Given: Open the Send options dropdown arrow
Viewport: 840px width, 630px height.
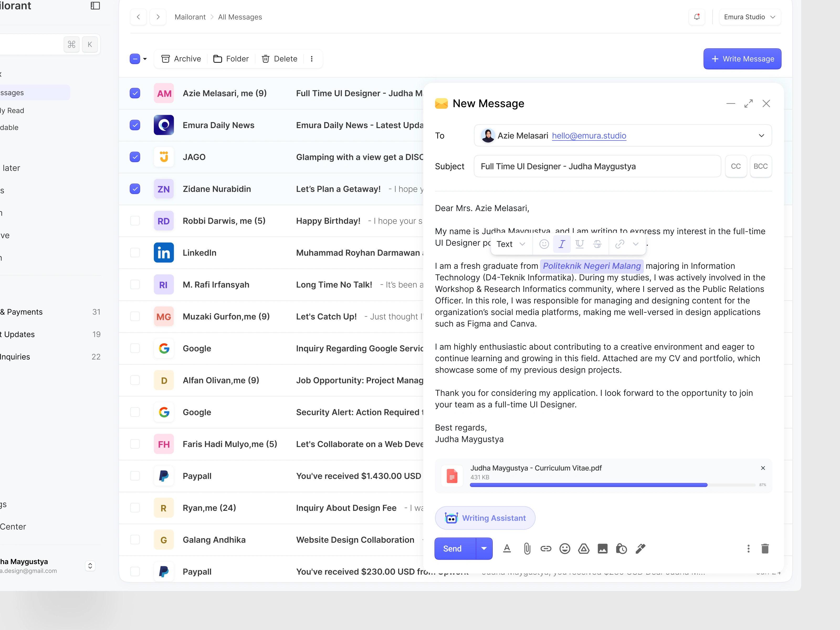Looking at the screenshot, I should (484, 548).
